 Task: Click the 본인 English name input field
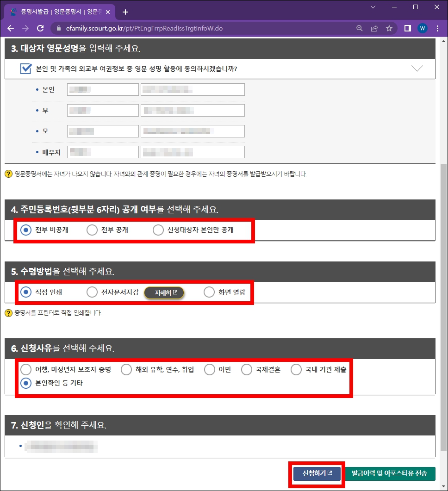[x=102, y=89]
